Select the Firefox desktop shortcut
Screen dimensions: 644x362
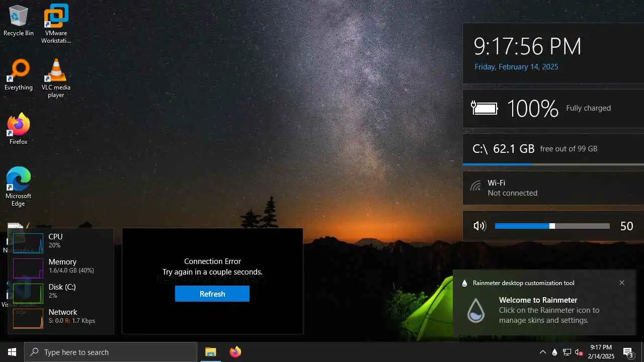pyautogui.click(x=19, y=129)
